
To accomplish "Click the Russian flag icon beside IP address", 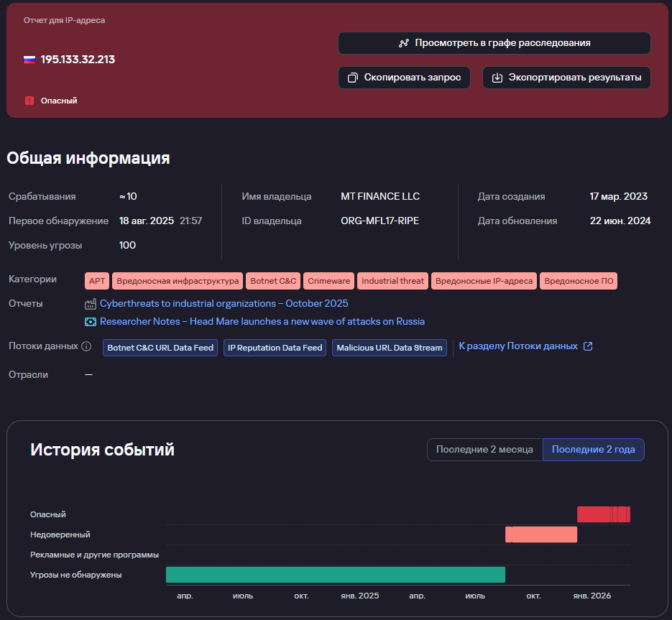I will click(x=29, y=60).
